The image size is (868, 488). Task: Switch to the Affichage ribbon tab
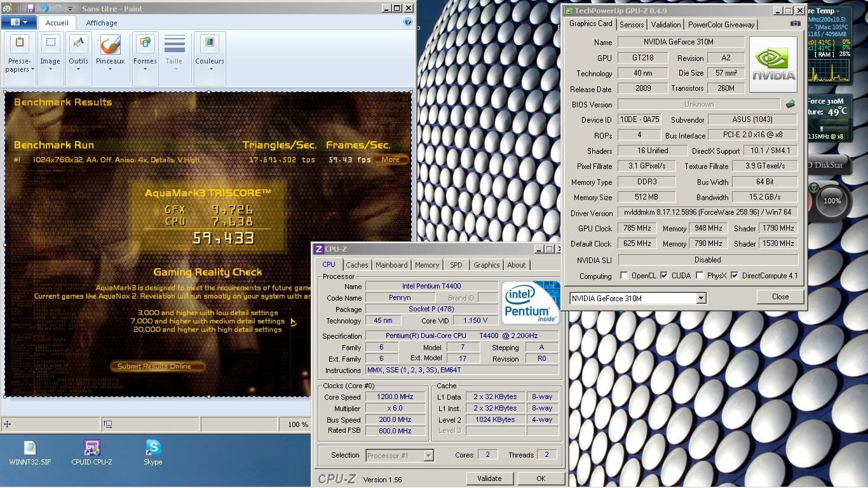click(x=102, y=23)
